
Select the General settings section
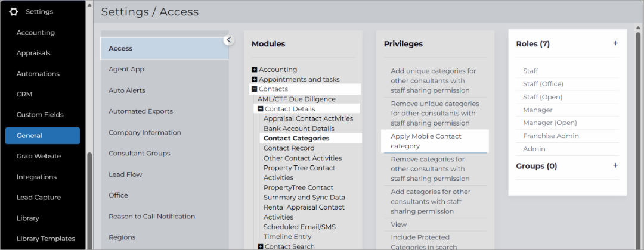click(43, 136)
